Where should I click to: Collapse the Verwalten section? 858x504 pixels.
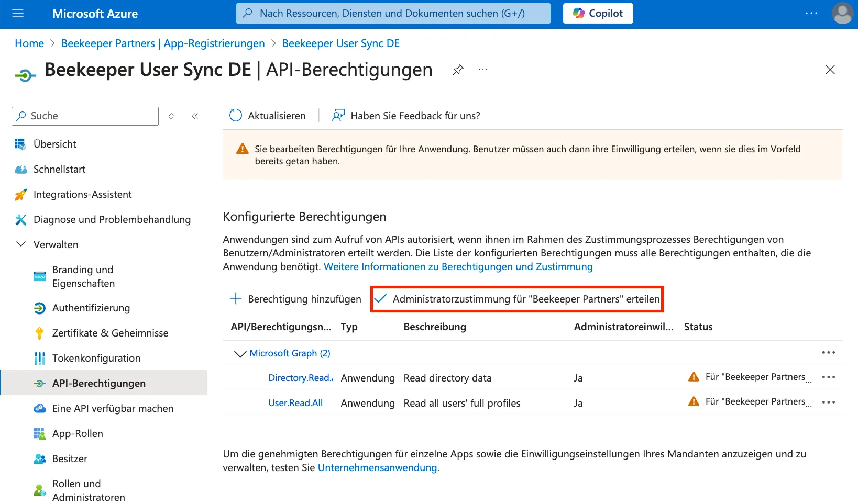click(21, 244)
